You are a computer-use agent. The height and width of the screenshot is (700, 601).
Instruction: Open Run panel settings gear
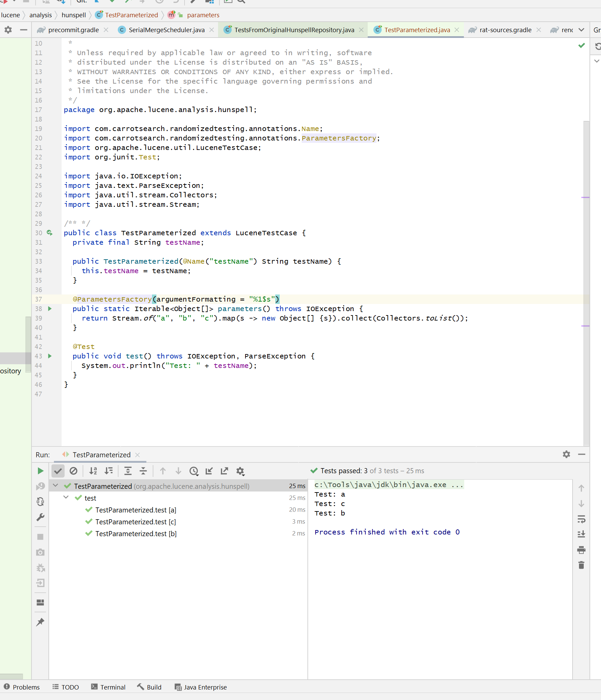[566, 454]
